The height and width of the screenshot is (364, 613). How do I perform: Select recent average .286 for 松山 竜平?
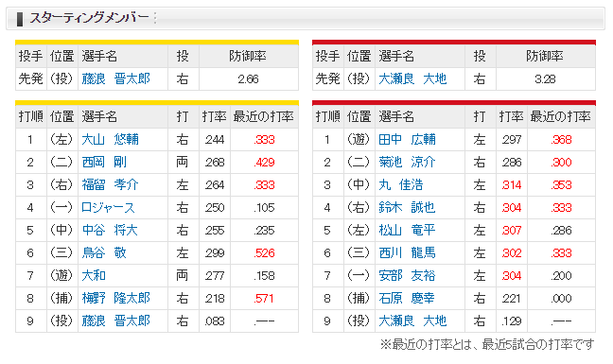561,231
